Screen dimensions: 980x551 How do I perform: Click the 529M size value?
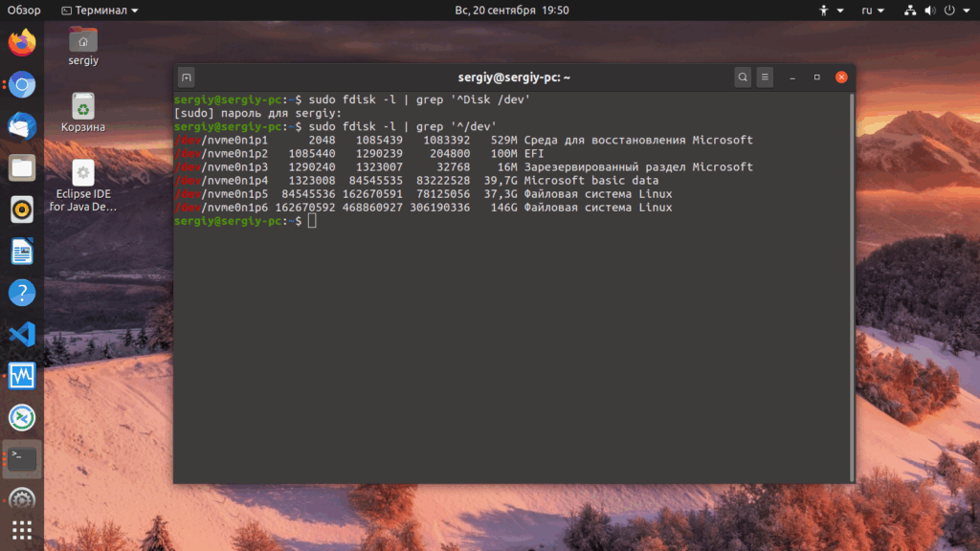(x=503, y=140)
